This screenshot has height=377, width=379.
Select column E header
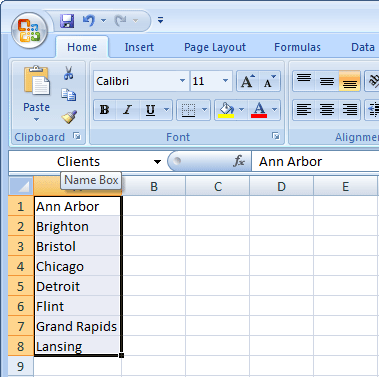345,186
